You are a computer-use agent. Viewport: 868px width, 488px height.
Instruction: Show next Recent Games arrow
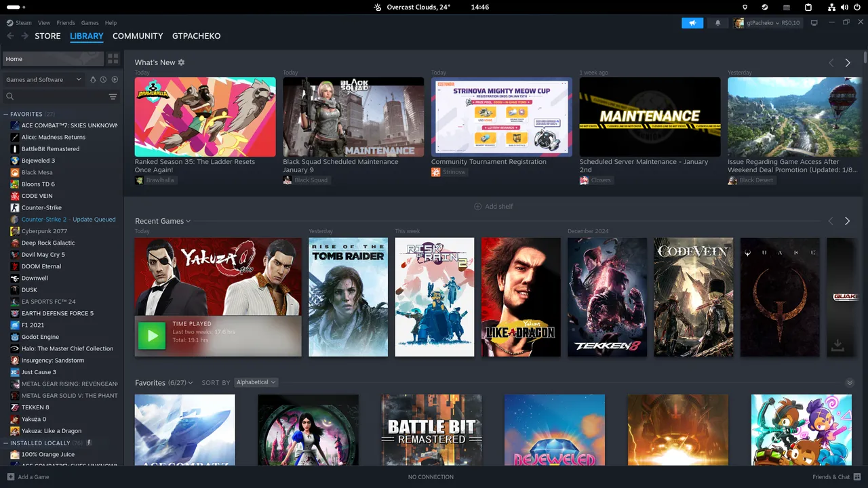click(x=848, y=221)
